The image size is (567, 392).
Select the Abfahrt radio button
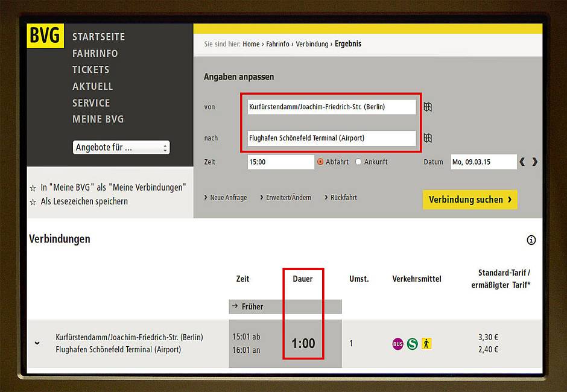(x=320, y=162)
